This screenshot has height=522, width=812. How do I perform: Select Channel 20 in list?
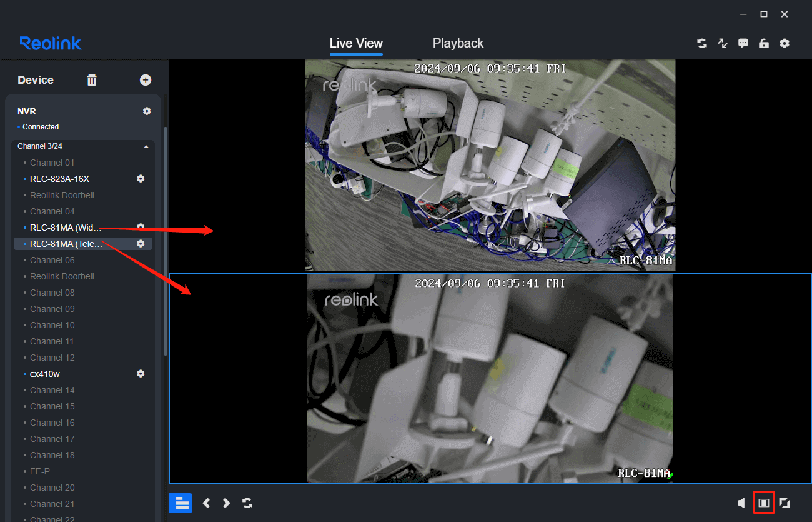tap(52, 488)
